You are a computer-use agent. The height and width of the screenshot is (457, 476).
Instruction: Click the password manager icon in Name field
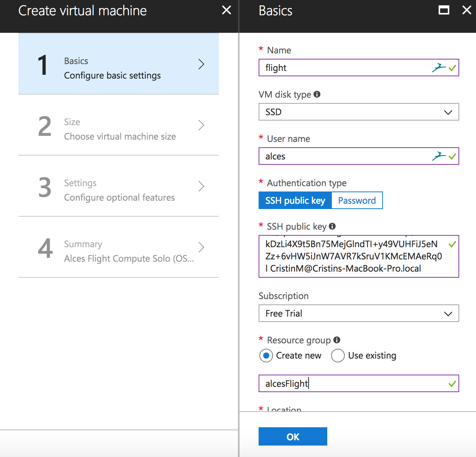point(439,68)
